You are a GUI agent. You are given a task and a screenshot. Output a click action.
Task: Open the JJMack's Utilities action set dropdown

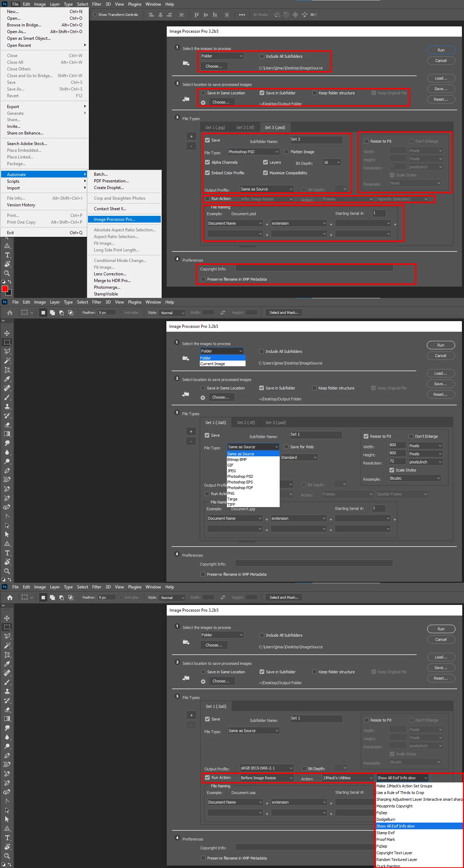tap(348, 778)
